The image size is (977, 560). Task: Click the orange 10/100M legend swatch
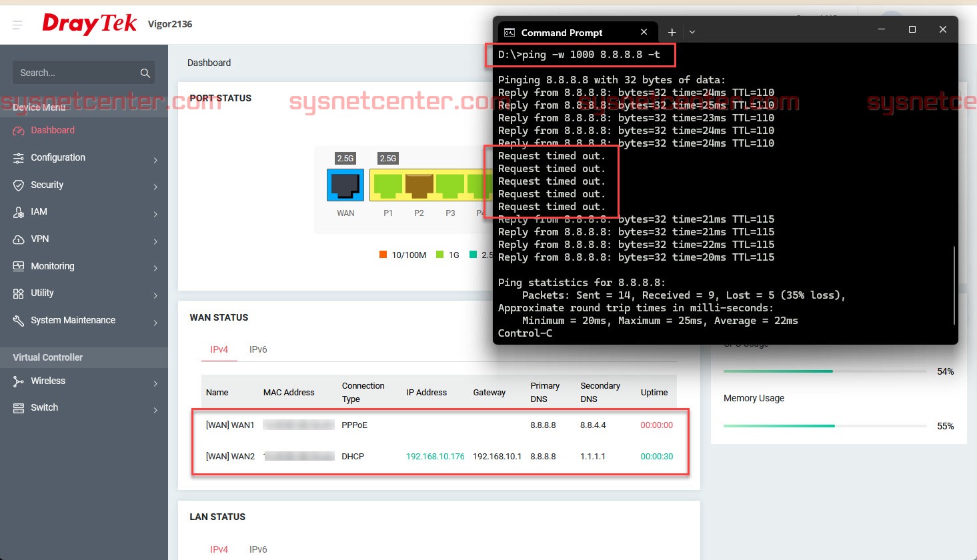point(383,255)
